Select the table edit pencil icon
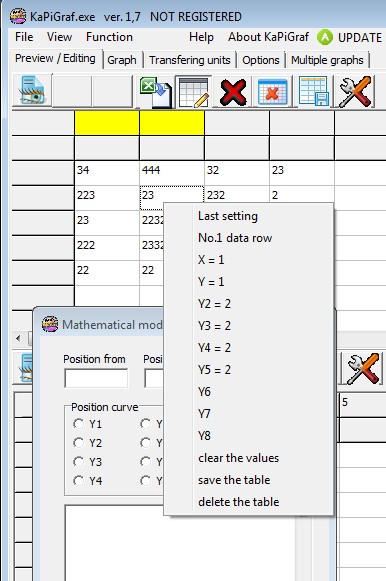The image size is (386, 581). click(194, 92)
